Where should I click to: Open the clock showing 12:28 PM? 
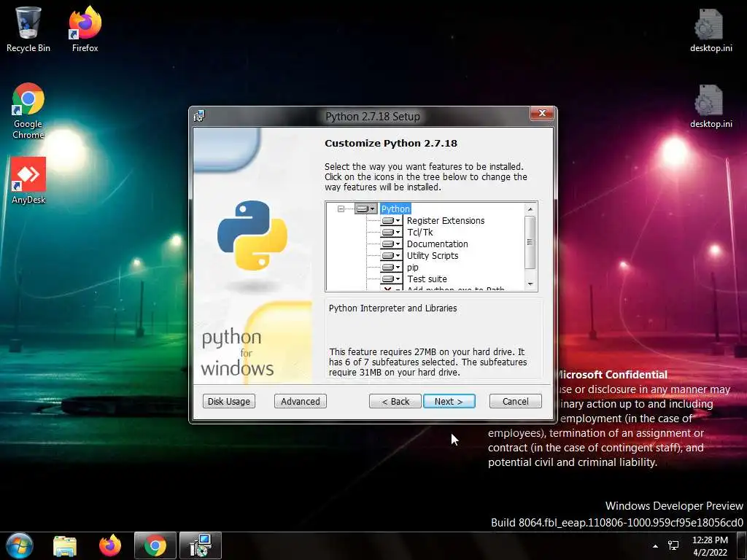(710, 546)
